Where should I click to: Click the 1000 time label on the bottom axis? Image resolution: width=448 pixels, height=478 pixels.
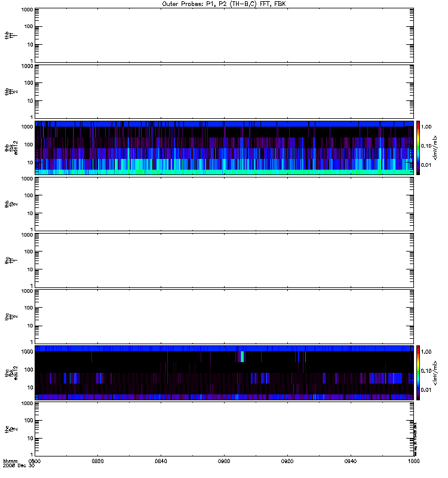coord(413,461)
